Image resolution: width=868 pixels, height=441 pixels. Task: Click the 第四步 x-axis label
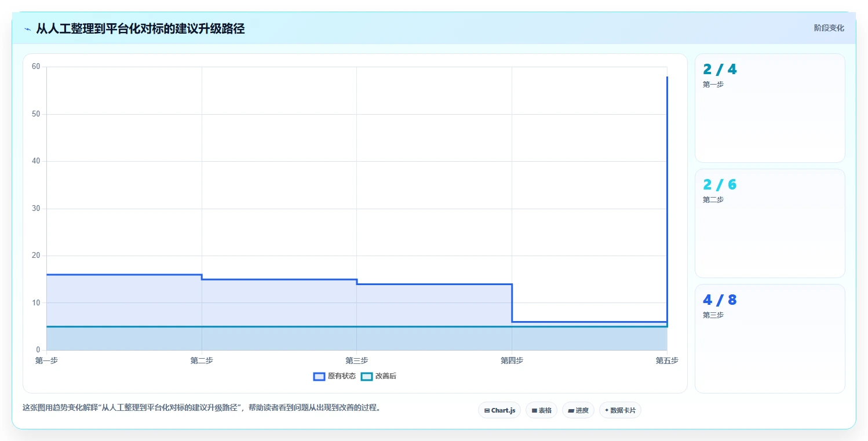(x=512, y=360)
